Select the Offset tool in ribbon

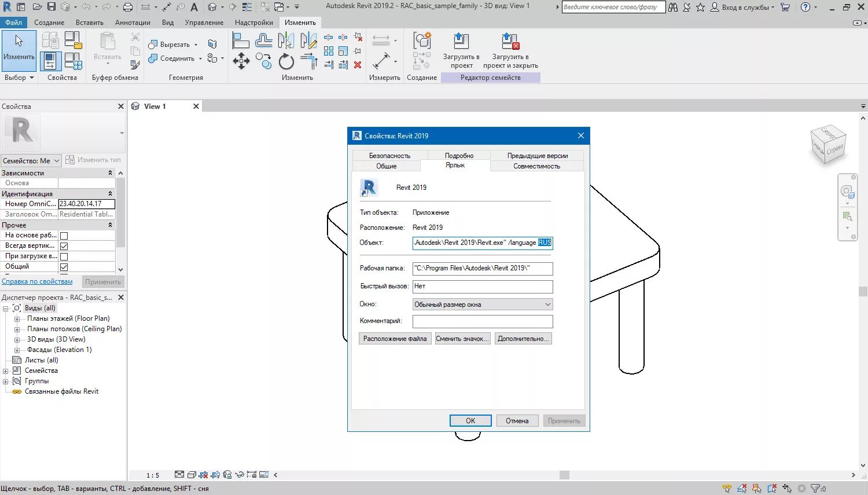[263, 40]
